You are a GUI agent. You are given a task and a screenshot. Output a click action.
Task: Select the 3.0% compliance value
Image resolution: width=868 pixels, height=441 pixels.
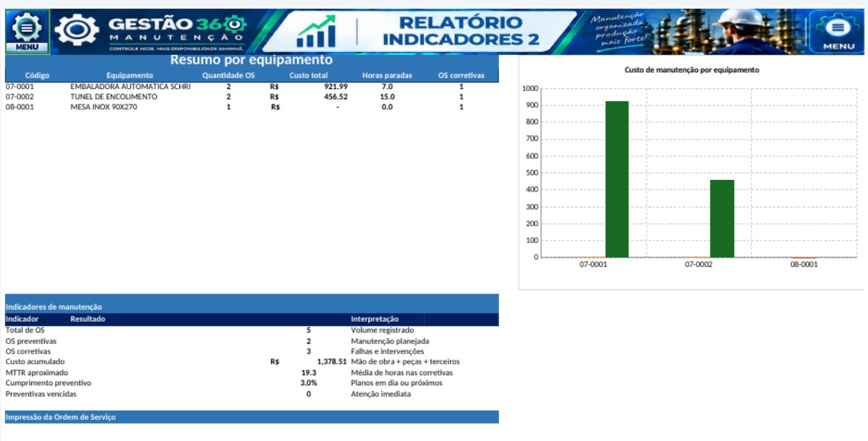pyautogui.click(x=309, y=382)
